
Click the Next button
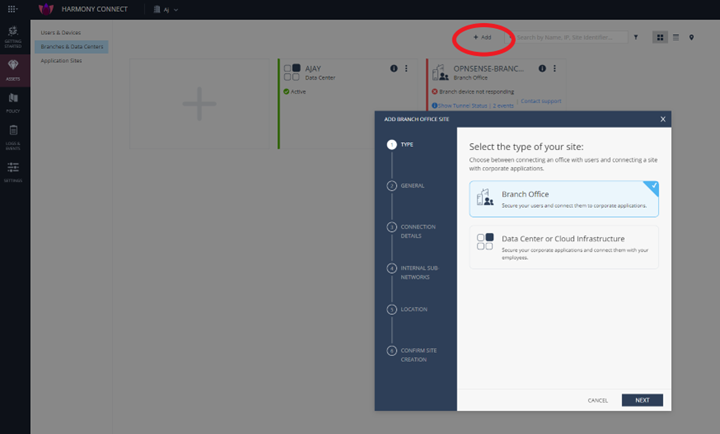click(x=642, y=400)
